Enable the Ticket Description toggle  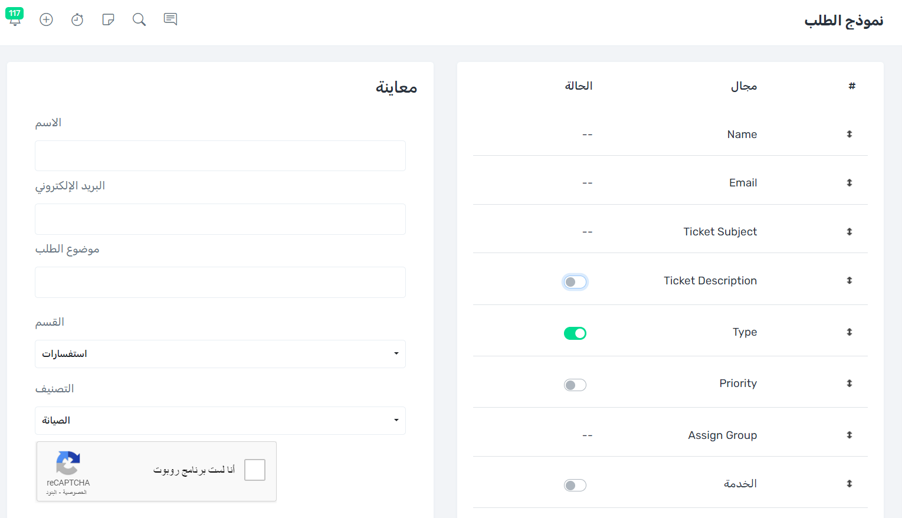coord(575,282)
